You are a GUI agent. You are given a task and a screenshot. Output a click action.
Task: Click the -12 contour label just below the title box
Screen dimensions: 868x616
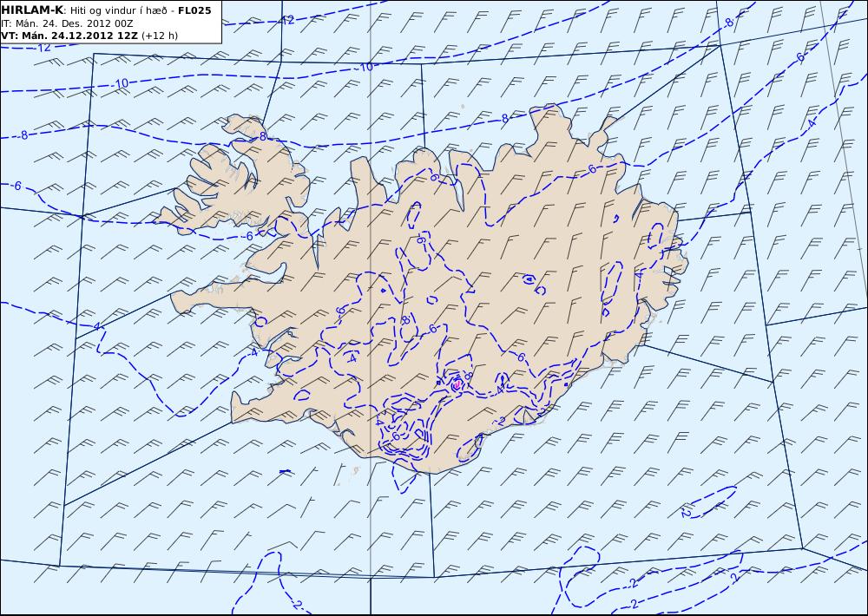click(43, 48)
